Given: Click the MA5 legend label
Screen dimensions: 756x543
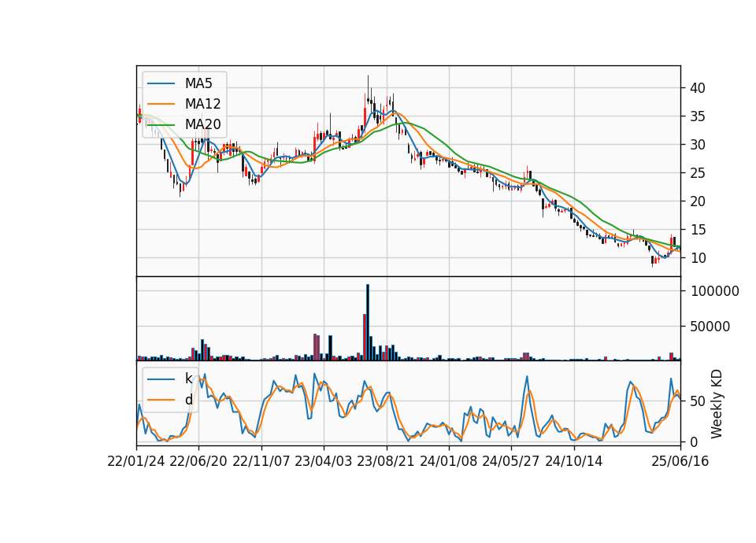Looking at the screenshot, I should (198, 83).
